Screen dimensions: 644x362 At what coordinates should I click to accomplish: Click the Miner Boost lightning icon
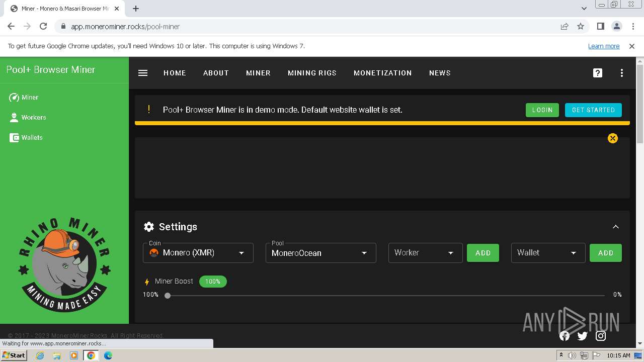tap(147, 282)
